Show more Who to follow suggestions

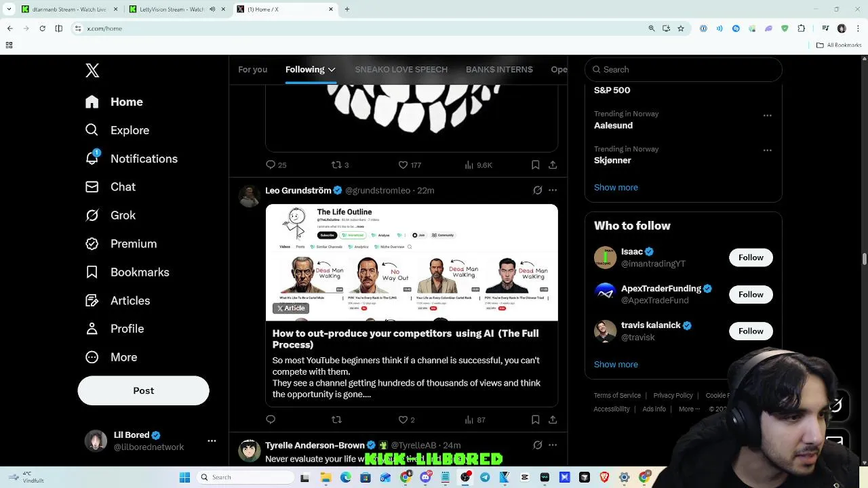coord(616,365)
